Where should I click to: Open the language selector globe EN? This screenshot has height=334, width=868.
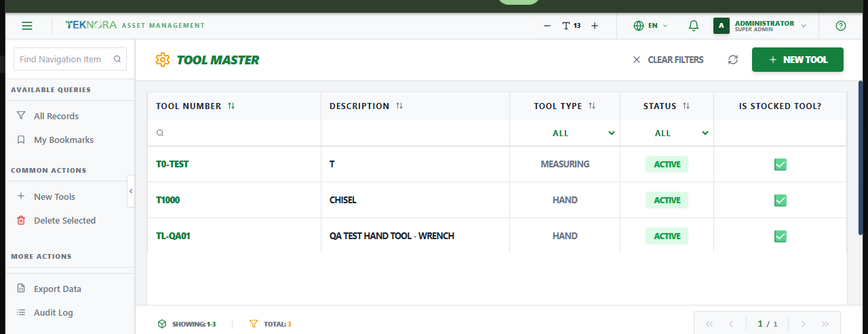coord(650,26)
